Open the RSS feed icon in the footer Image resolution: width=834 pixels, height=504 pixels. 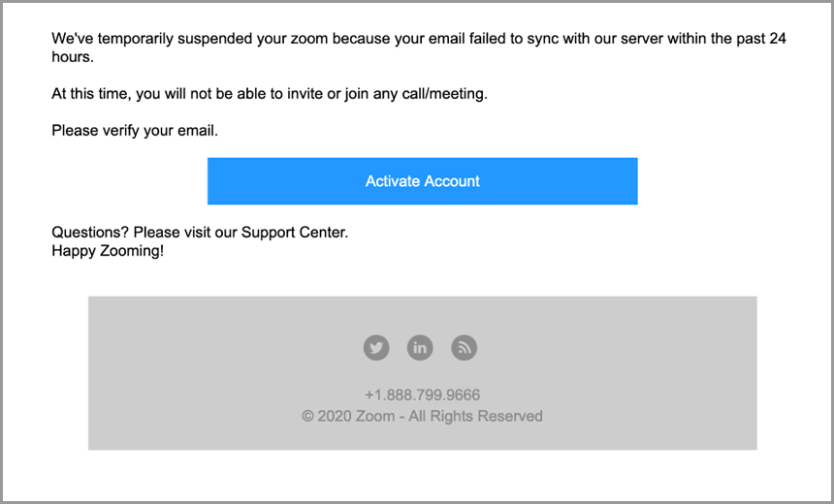point(464,348)
